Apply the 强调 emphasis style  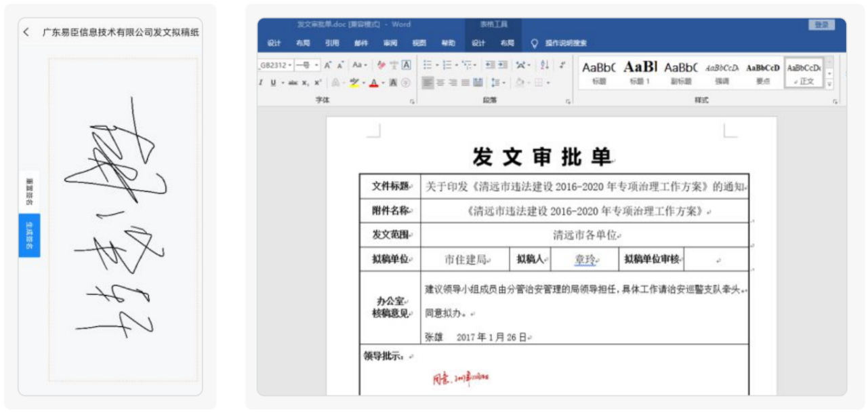coord(722,73)
